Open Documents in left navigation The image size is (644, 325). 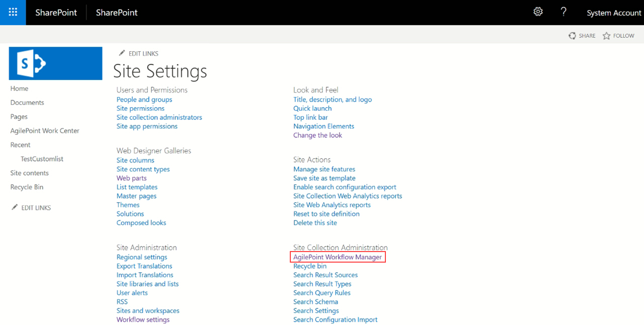pyautogui.click(x=27, y=103)
